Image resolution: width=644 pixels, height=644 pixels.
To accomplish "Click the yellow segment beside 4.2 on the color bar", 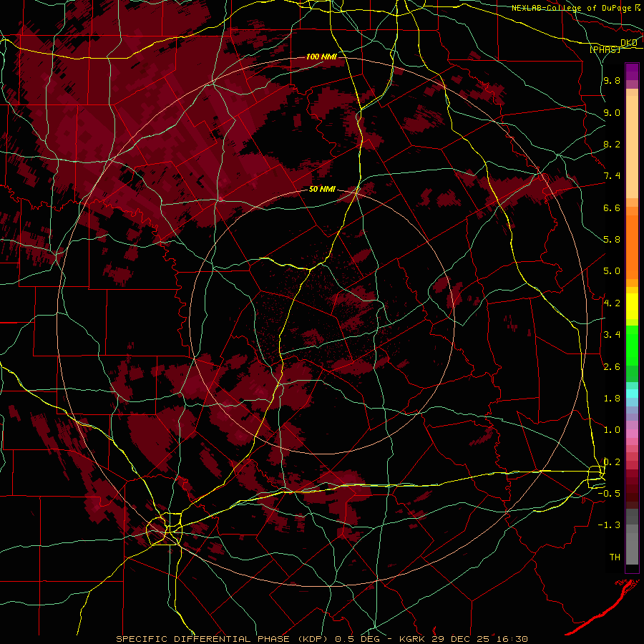I will pyautogui.click(x=632, y=306).
